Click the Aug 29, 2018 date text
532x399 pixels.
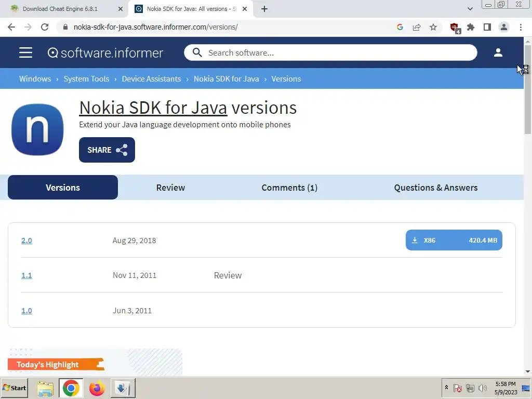tap(135, 240)
